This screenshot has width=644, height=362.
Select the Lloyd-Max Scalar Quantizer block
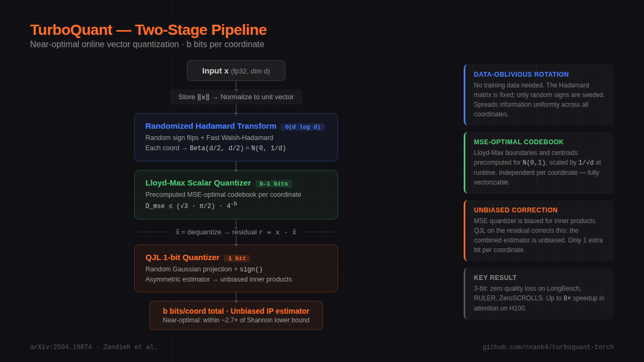(236, 194)
